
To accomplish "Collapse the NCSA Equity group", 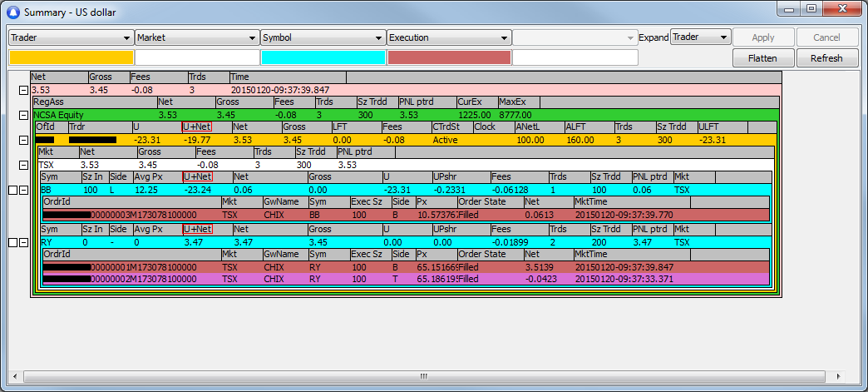I will [x=23, y=115].
